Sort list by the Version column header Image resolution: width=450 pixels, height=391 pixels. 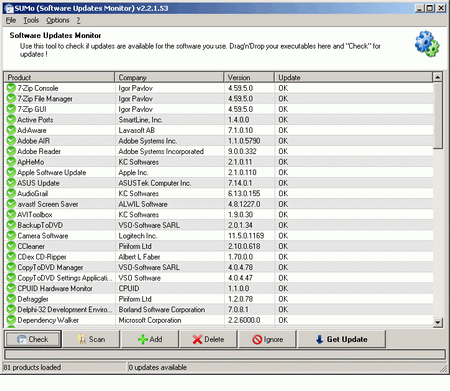[x=249, y=77]
